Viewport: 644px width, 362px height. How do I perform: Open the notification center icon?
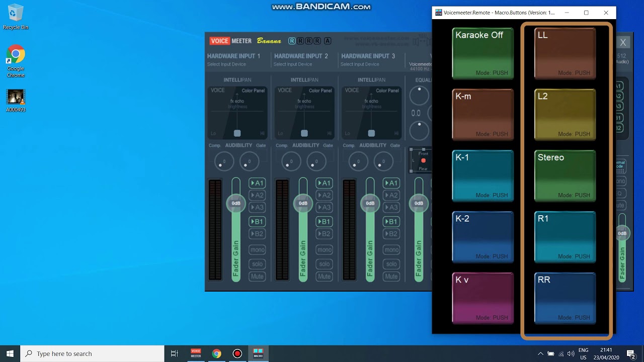(x=630, y=353)
